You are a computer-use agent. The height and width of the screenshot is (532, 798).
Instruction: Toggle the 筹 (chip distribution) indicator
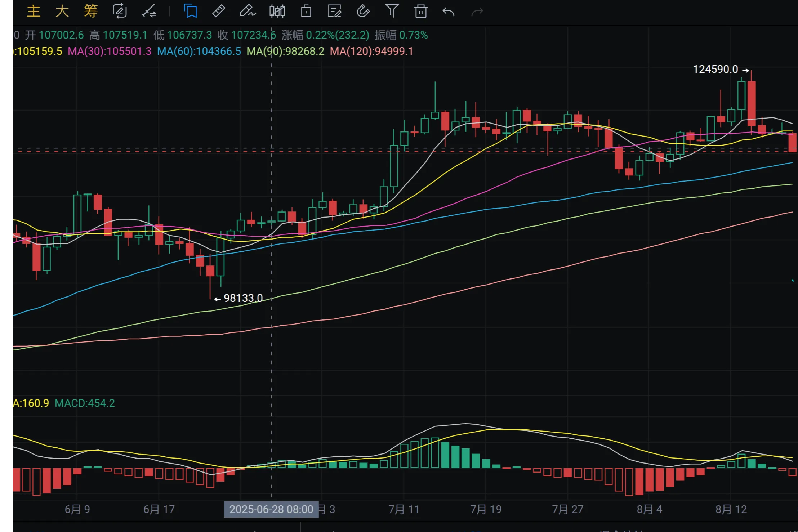click(x=91, y=11)
